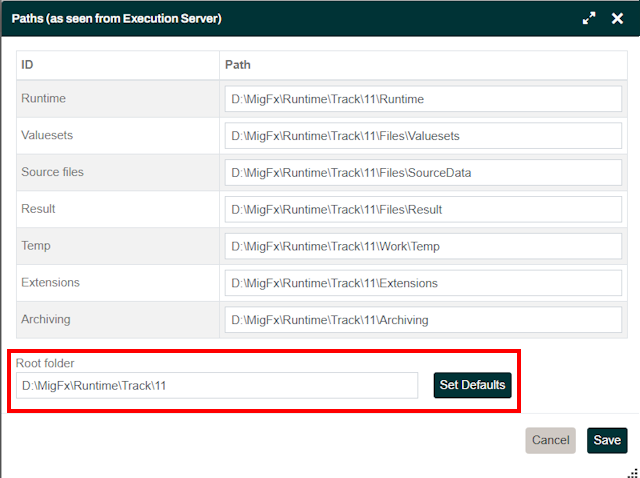The image size is (640, 478).
Task: Click the Set Defaults button
Action: [472, 385]
